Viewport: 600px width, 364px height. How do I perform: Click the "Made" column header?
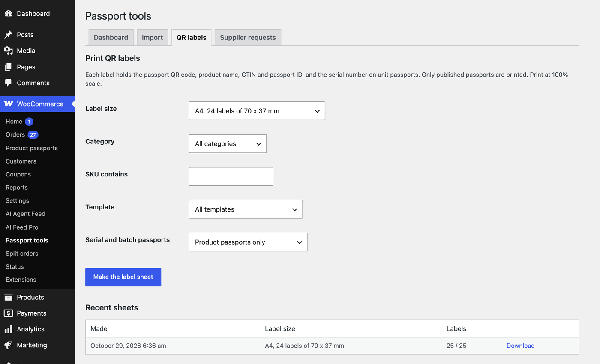coord(99,329)
